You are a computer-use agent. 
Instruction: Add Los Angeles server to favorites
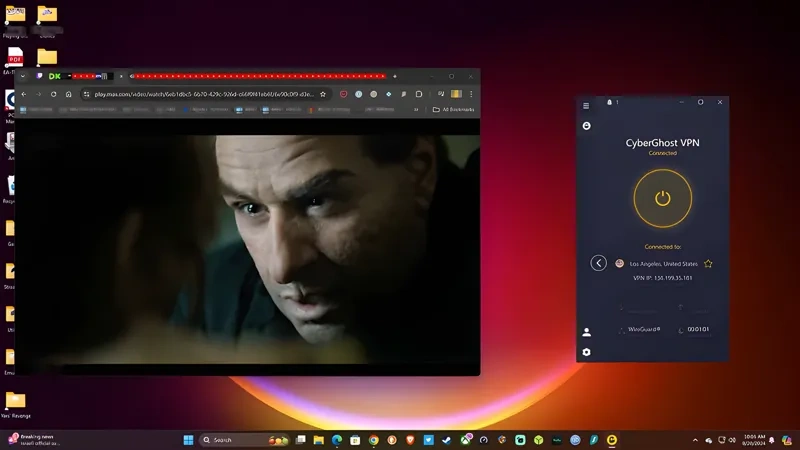[x=708, y=264]
